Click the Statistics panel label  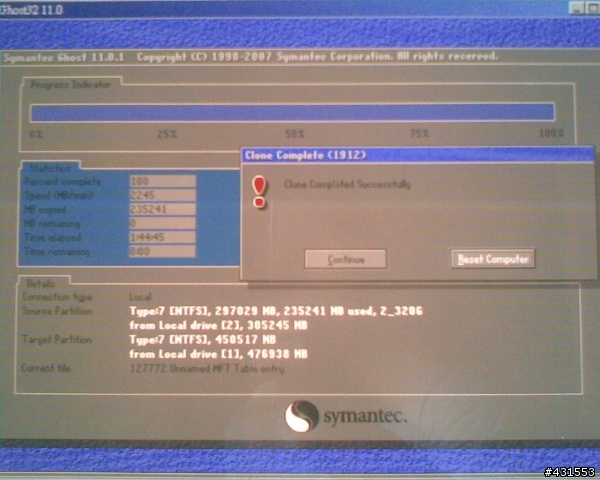50,168
